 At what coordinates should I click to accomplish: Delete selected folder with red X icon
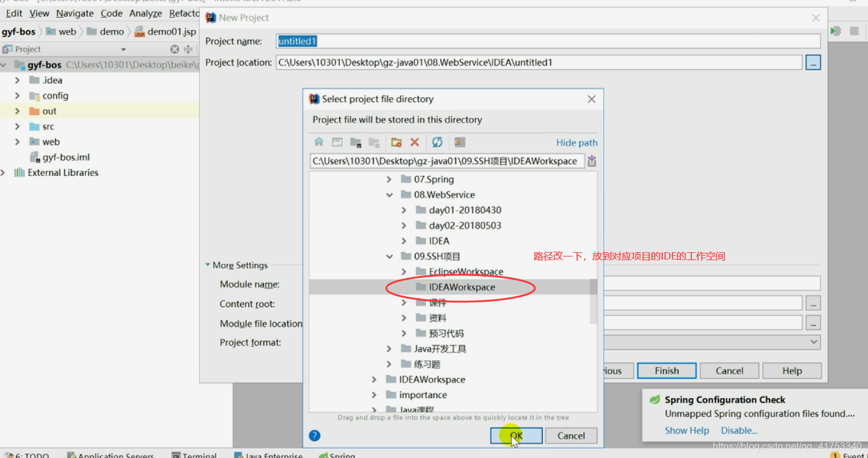pyautogui.click(x=414, y=142)
